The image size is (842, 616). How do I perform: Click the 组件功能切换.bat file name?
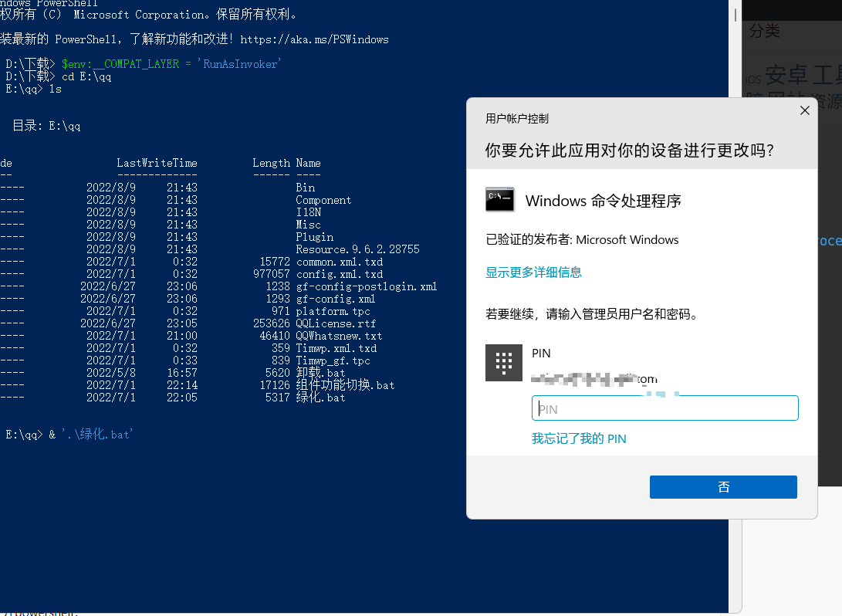click(x=345, y=385)
